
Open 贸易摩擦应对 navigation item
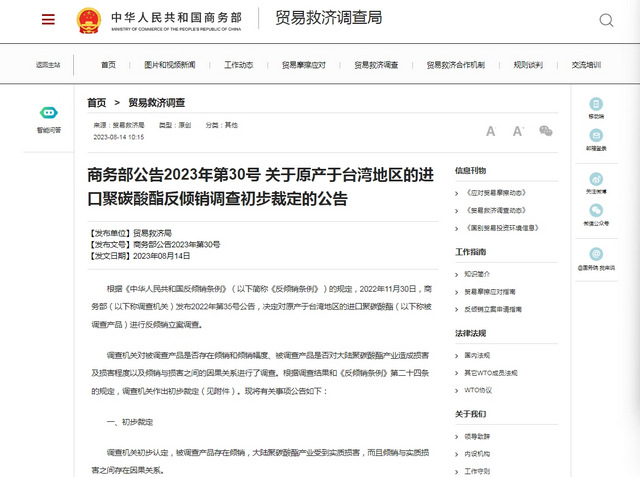[304, 65]
